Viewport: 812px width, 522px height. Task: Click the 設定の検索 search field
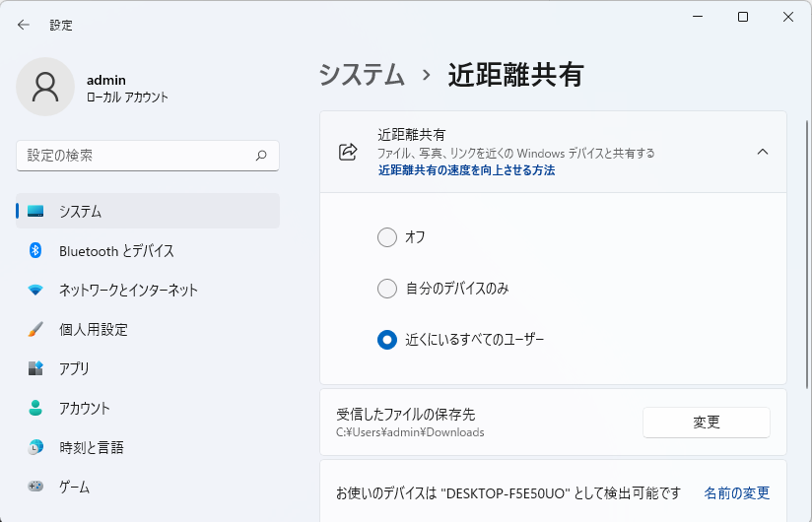point(148,156)
